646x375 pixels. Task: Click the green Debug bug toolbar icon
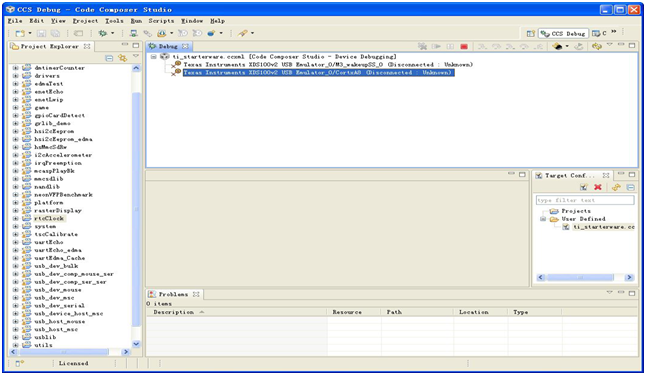pos(103,33)
